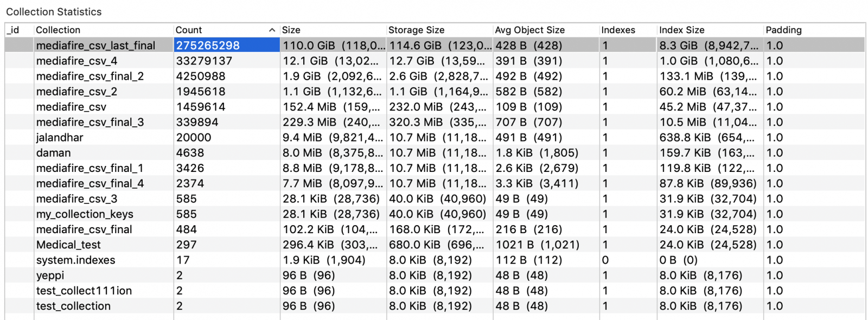The width and height of the screenshot is (868, 320).
Task: Sort by the Size column header
Action: point(291,30)
